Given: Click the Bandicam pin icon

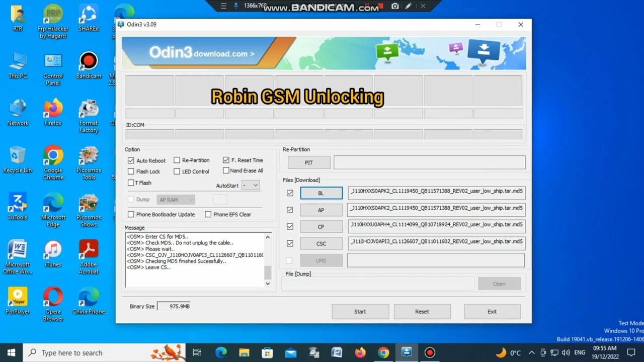Looking at the screenshot, I should (x=236, y=6).
